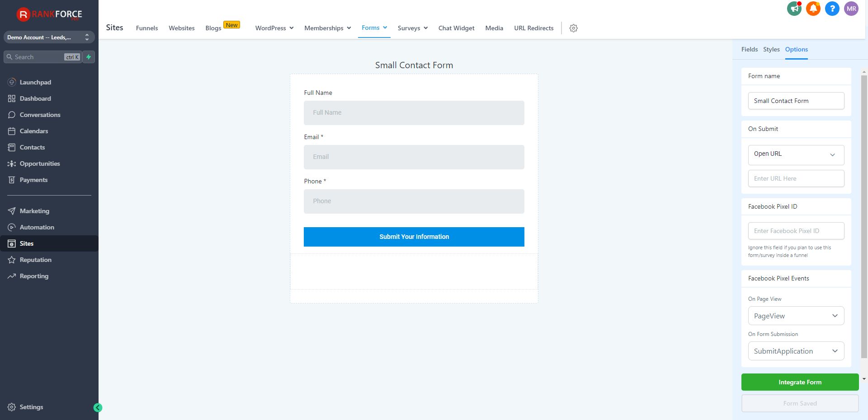Open the PageView event dropdown
The height and width of the screenshot is (420, 868).
point(796,316)
